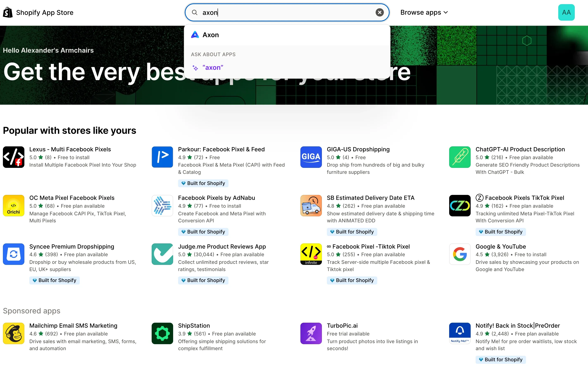Open the ShipStation gear icon
This screenshot has height=371, width=588.
tap(162, 333)
